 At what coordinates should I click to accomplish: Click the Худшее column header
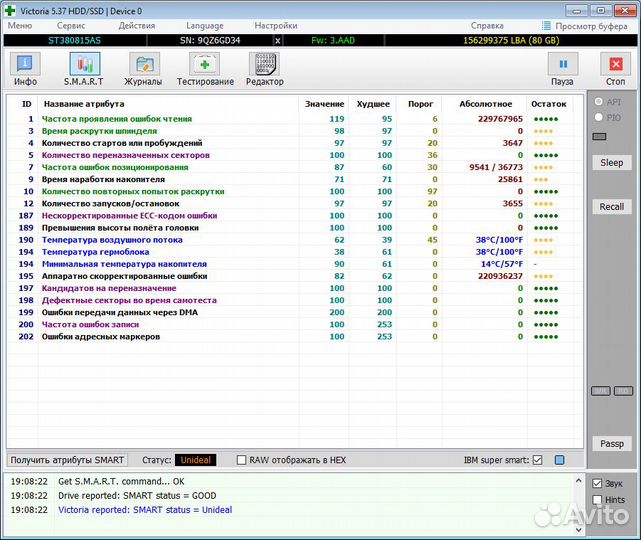[x=373, y=104]
